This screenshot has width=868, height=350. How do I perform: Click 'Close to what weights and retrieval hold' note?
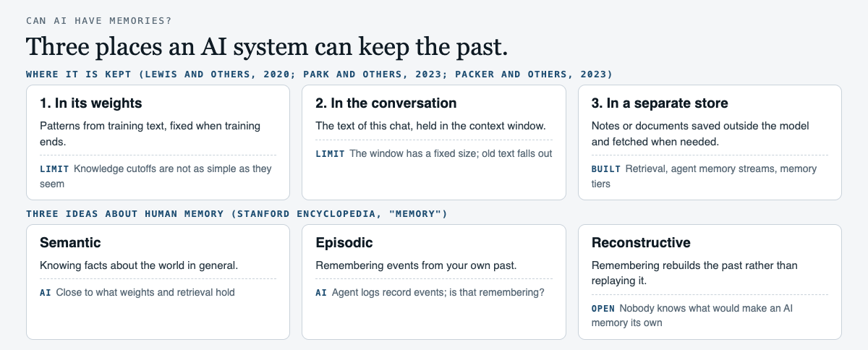pos(137,293)
